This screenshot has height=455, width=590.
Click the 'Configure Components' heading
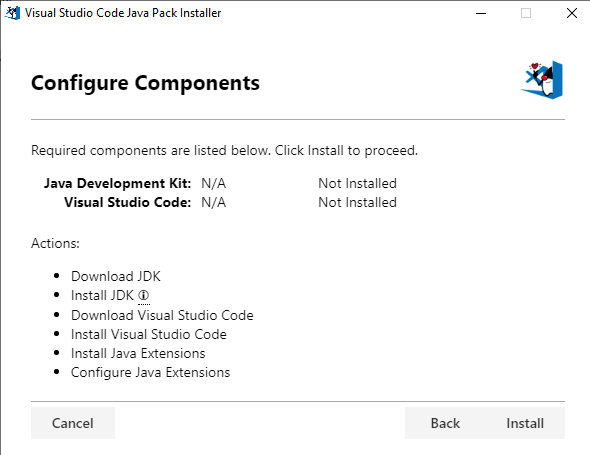[145, 83]
